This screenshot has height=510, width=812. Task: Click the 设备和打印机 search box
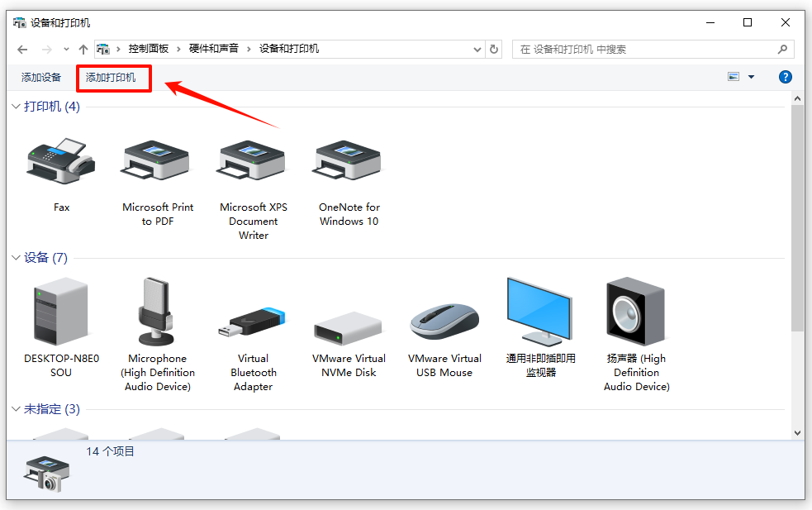[644, 50]
